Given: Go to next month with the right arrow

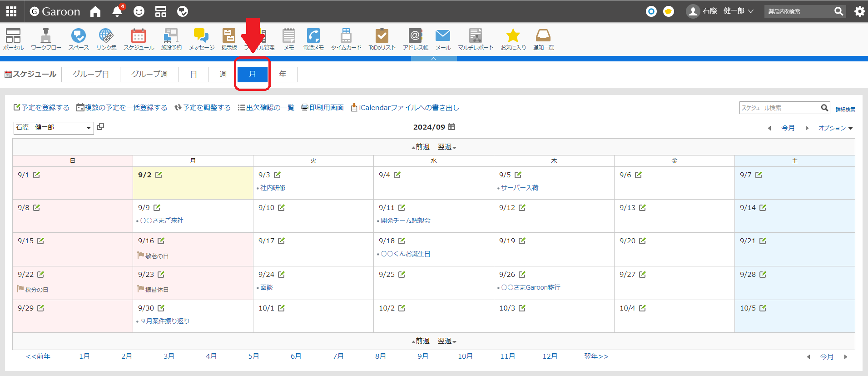Looking at the screenshot, I should pos(807,128).
